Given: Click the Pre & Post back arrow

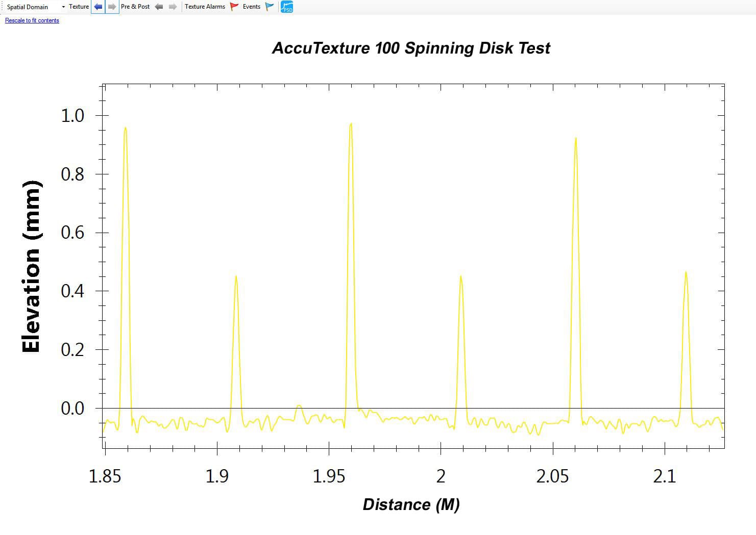Looking at the screenshot, I should (159, 7).
